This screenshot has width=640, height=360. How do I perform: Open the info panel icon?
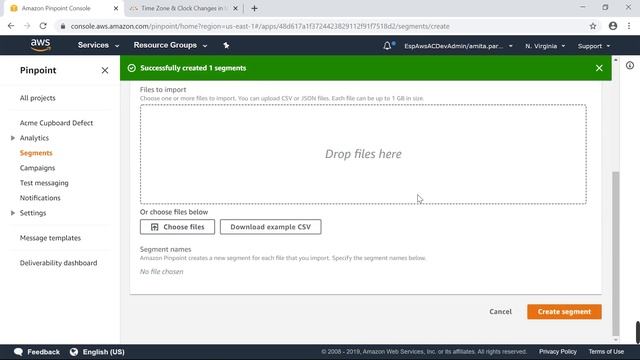[x=630, y=65]
